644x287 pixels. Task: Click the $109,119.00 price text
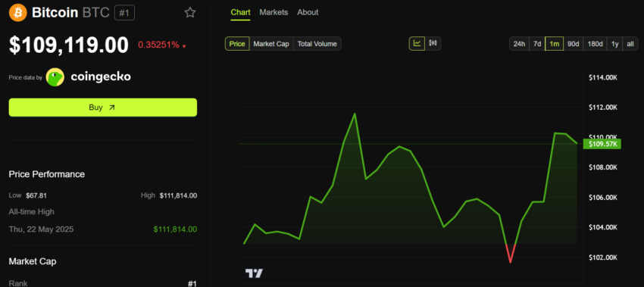(x=69, y=45)
